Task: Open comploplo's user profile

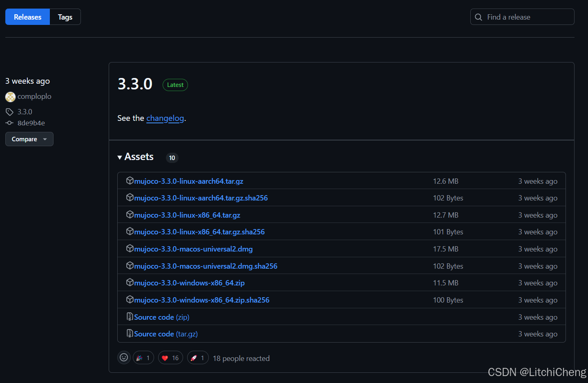Action: pos(34,96)
